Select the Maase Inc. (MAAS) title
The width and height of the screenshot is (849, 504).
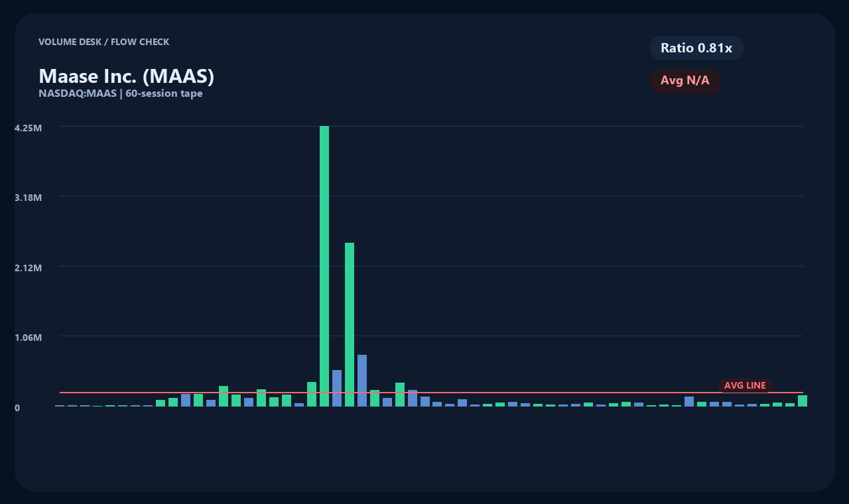point(127,76)
